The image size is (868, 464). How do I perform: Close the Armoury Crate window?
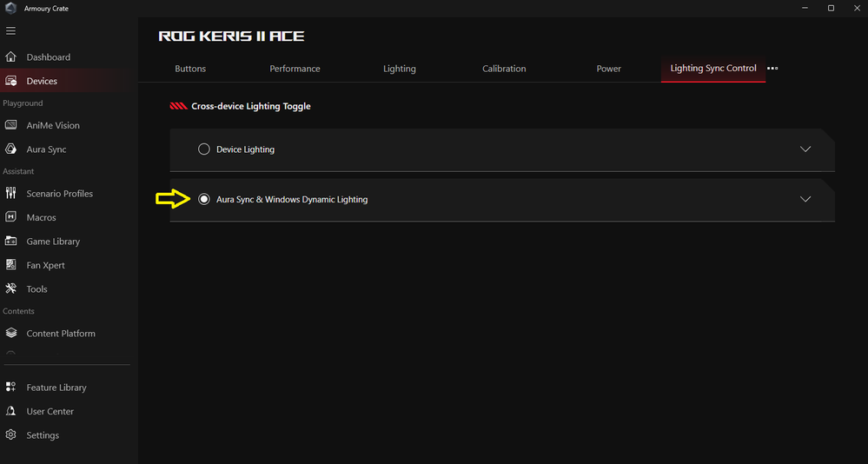coord(857,9)
